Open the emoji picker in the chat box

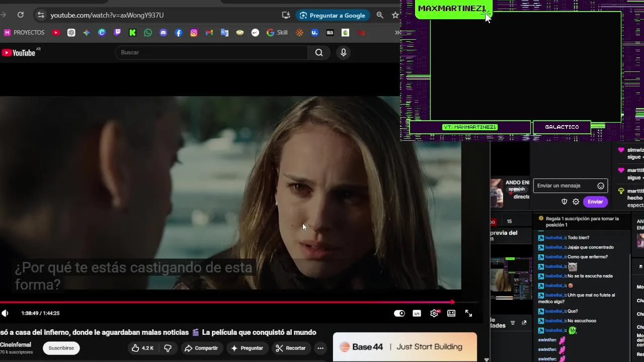[x=601, y=186]
